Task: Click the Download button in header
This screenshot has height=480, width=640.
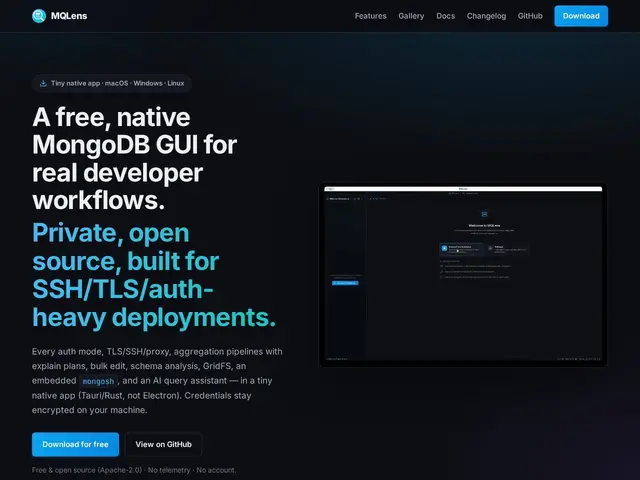Action: (581, 16)
